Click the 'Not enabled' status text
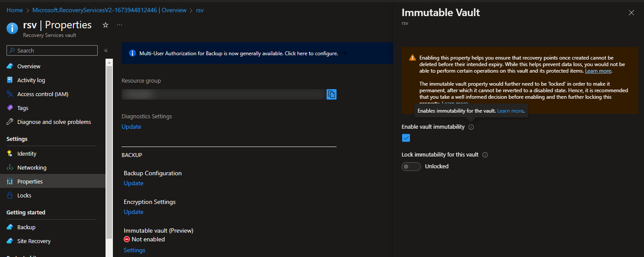Screen dimensions: 644x257 (148, 239)
